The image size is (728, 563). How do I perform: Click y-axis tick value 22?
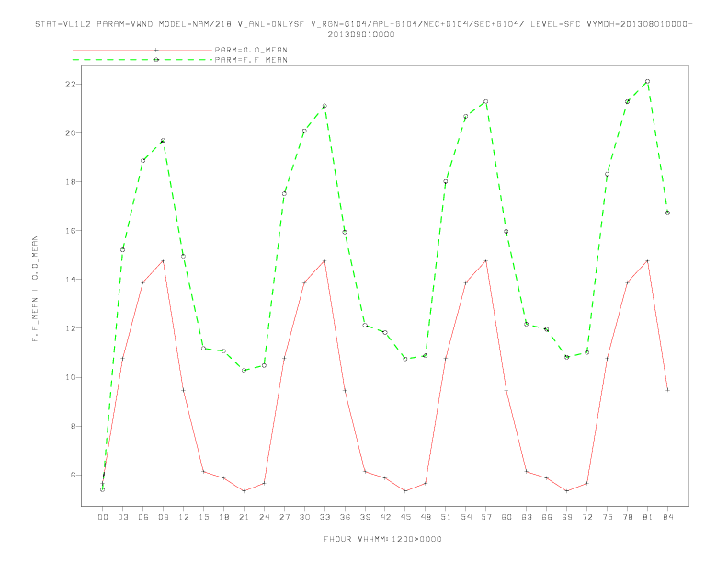click(71, 84)
